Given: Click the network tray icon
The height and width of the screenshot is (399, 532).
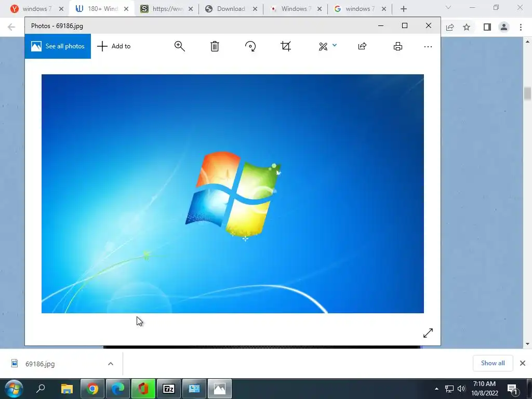Looking at the screenshot, I should [x=449, y=389].
